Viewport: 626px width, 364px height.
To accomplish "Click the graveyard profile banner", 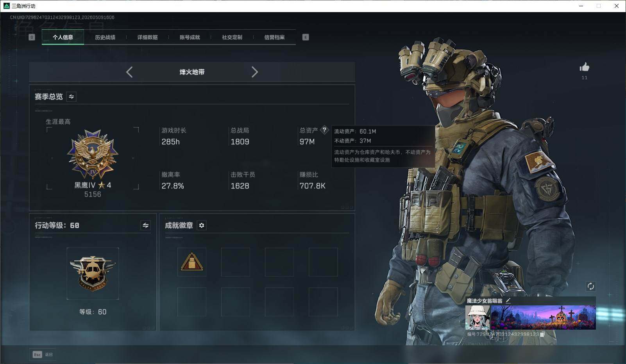I will coord(543,317).
